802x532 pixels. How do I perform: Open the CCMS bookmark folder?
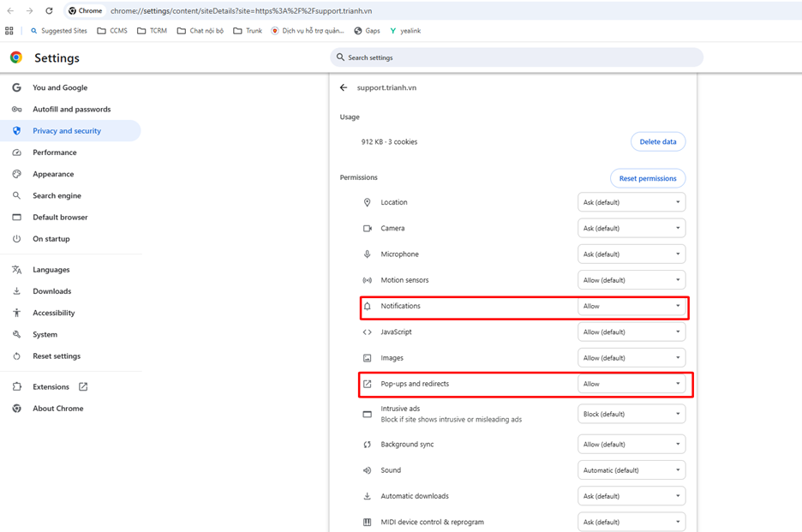tap(112, 31)
